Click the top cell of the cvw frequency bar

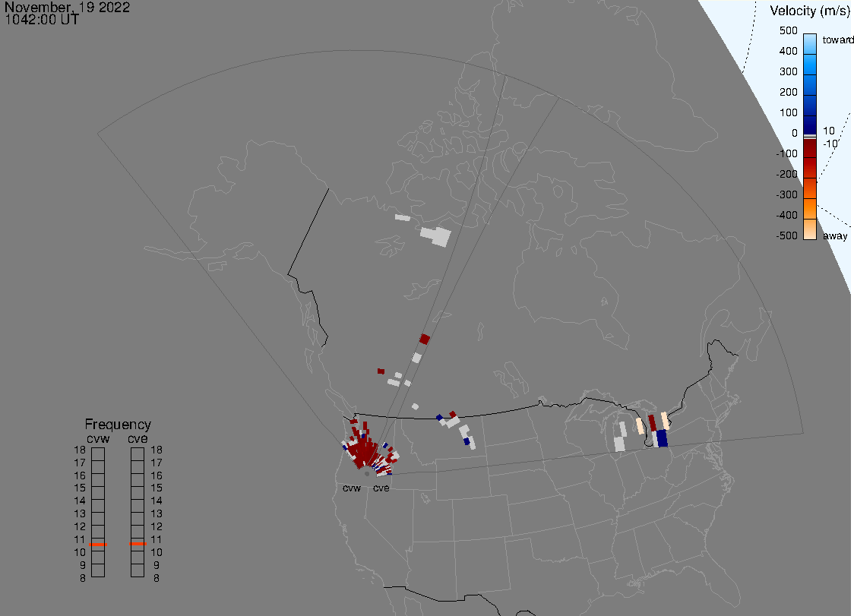point(98,454)
